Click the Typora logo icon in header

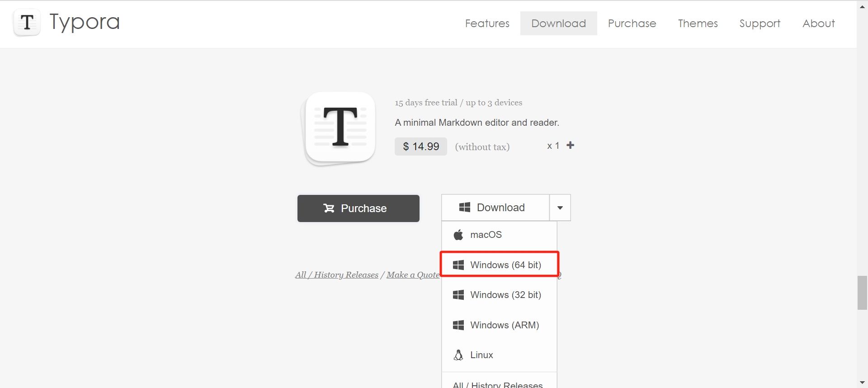click(x=27, y=23)
